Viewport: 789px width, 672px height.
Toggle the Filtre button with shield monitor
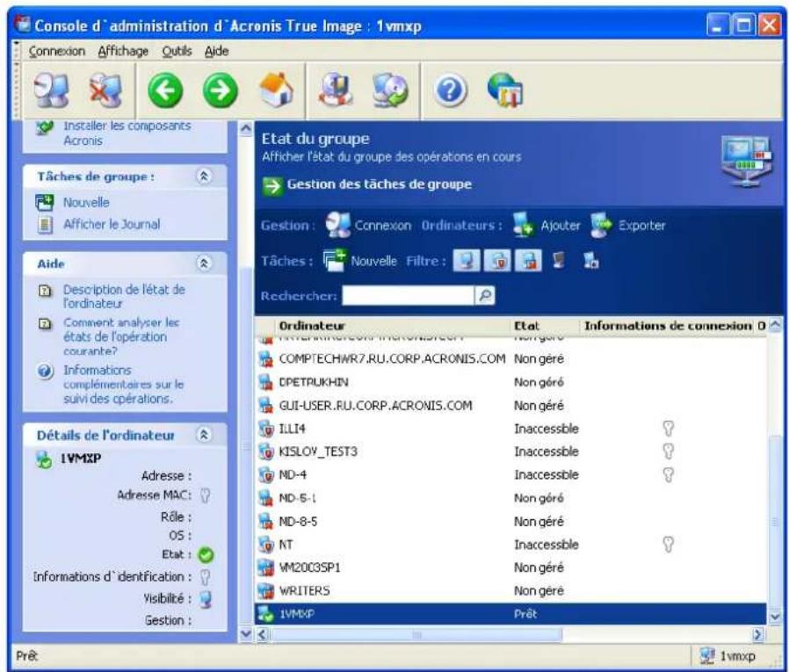tap(497, 261)
